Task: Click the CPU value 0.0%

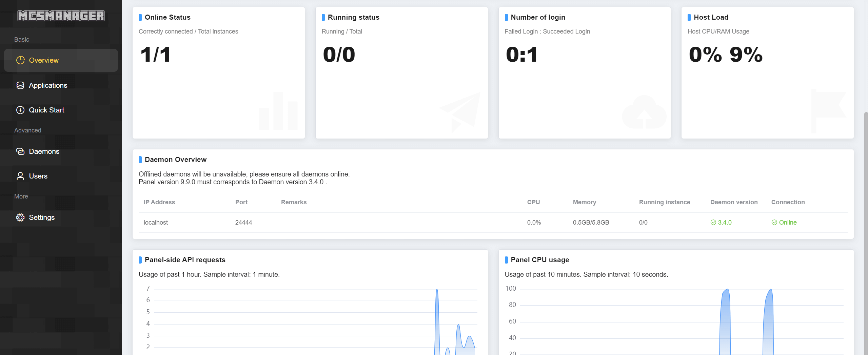Action: point(534,222)
